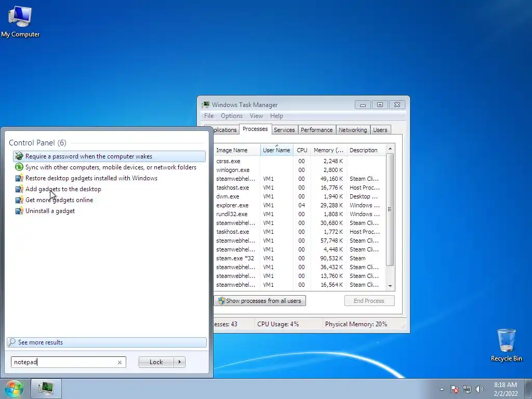This screenshot has height=399, width=532.
Task: Switch to the Processes tab
Action: point(255,129)
